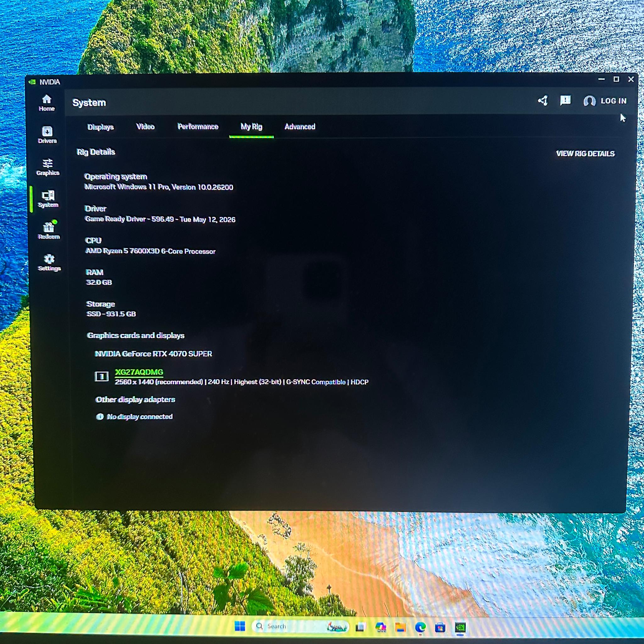Open the Graphics settings section
The height and width of the screenshot is (644, 644).
[48, 167]
